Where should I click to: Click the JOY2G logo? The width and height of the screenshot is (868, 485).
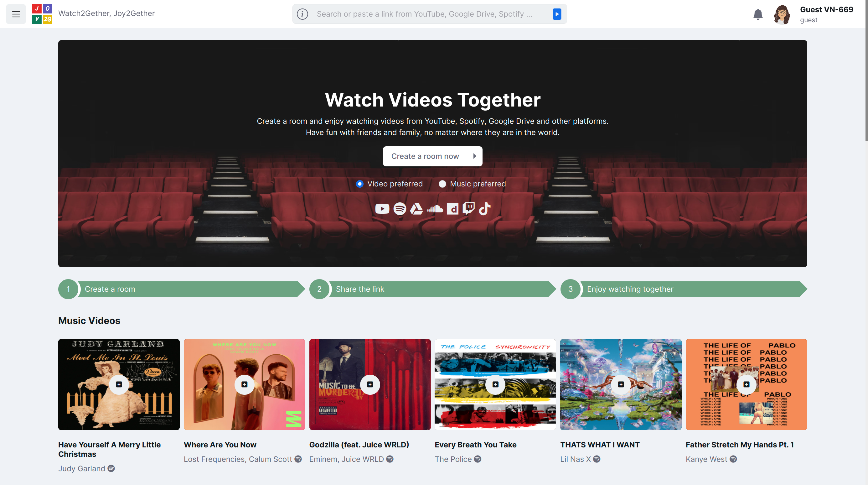pos(42,14)
